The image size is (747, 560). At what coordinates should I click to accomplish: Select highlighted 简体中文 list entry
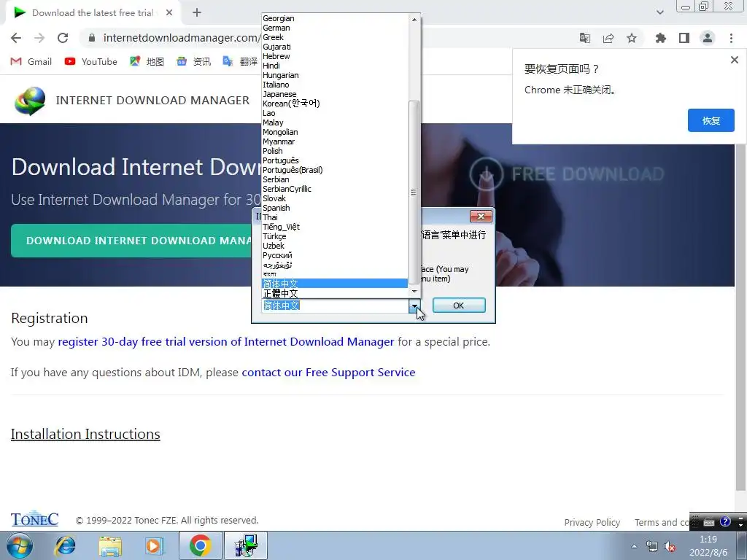(334, 284)
